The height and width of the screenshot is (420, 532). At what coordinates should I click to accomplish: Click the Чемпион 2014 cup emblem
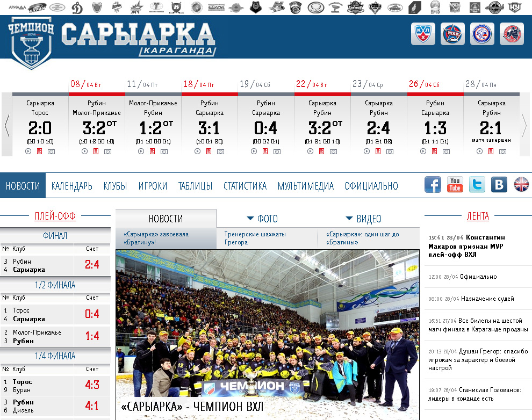point(31,43)
